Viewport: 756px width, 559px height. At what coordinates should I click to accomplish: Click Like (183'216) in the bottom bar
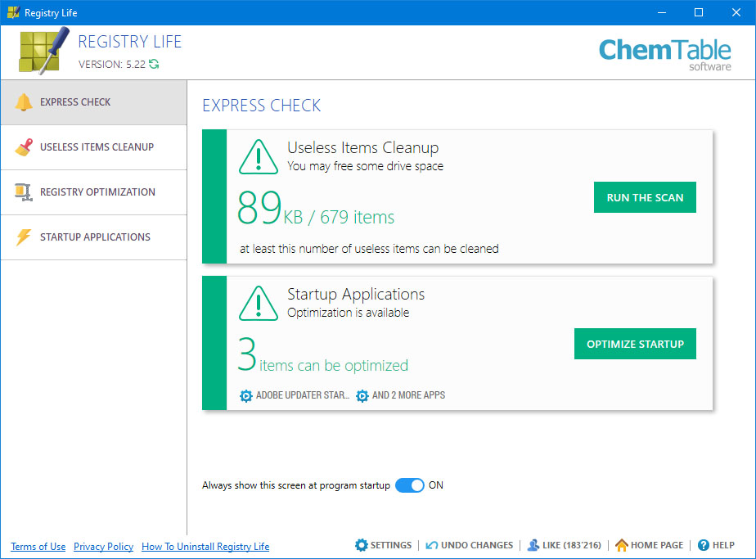(572, 545)
